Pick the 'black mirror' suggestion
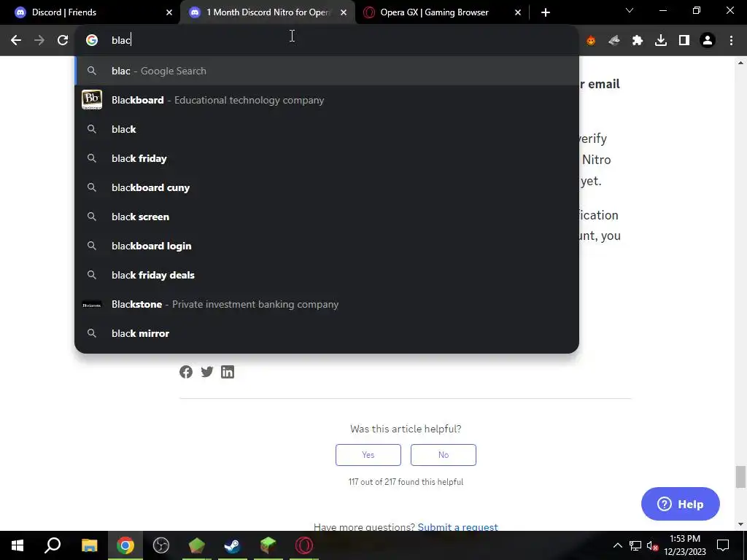 [x=327, y=333]
